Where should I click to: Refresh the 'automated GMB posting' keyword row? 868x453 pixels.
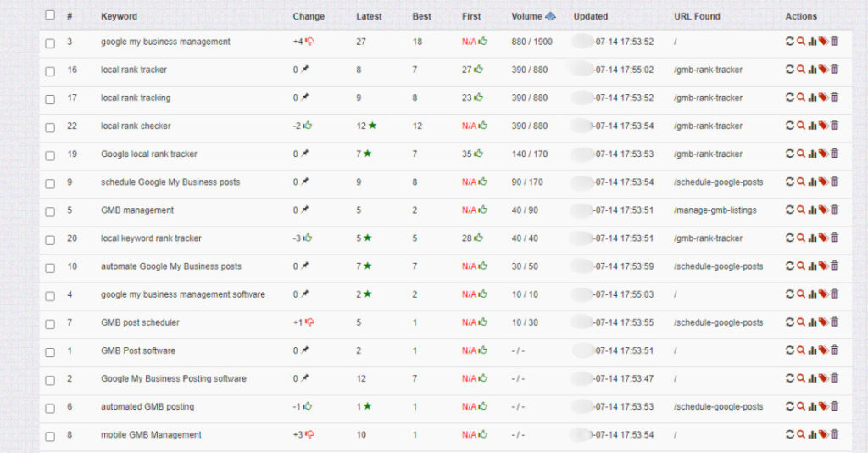tap(790, 406)
